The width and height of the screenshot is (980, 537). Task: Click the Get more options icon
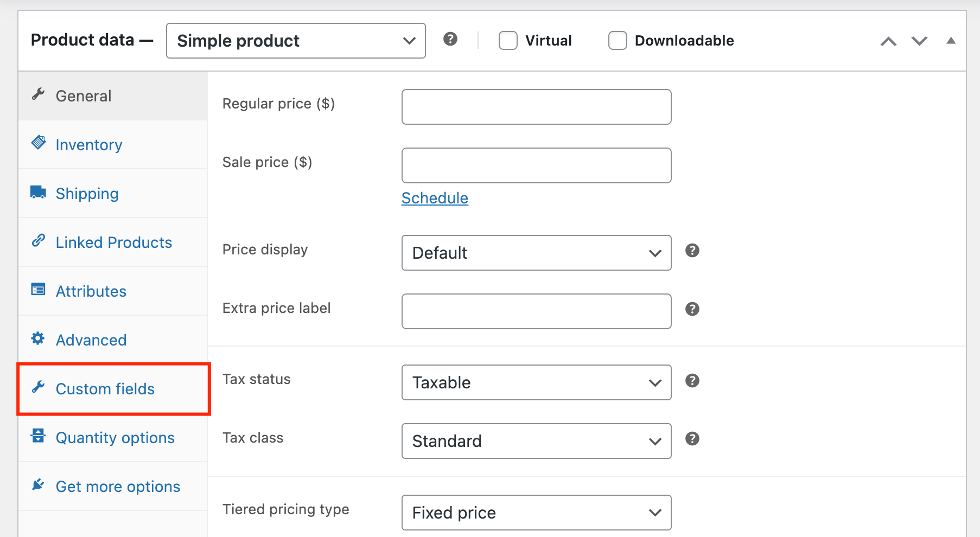click(x=38, y=484)
